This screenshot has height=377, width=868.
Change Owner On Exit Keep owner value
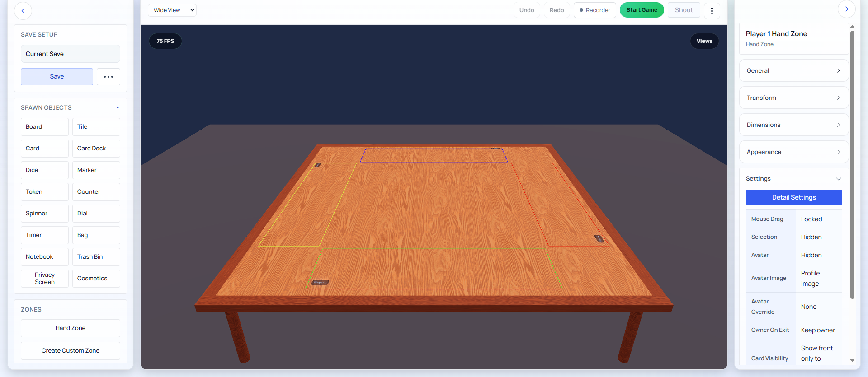pyautogui.click(x=819, y=330)
